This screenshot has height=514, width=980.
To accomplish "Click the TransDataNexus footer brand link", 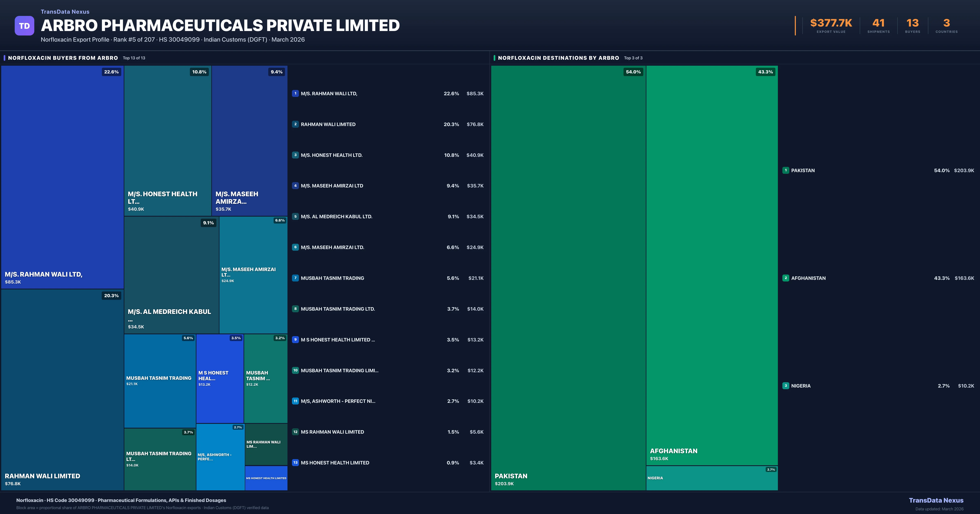I will [936, 500].
